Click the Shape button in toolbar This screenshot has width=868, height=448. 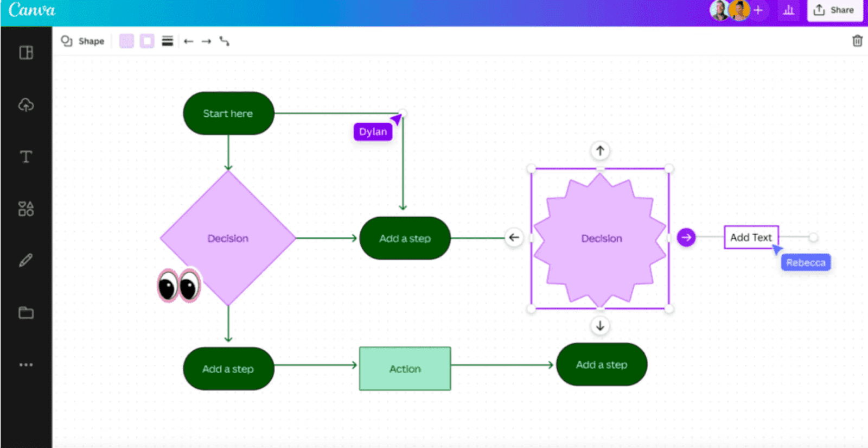click(82, 41)
